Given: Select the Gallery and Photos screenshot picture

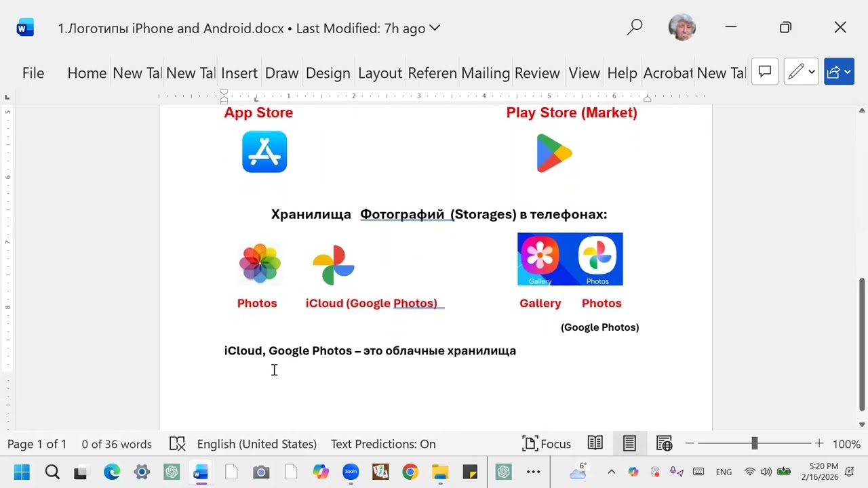Looking at the screenshot, I should (570, 259).
